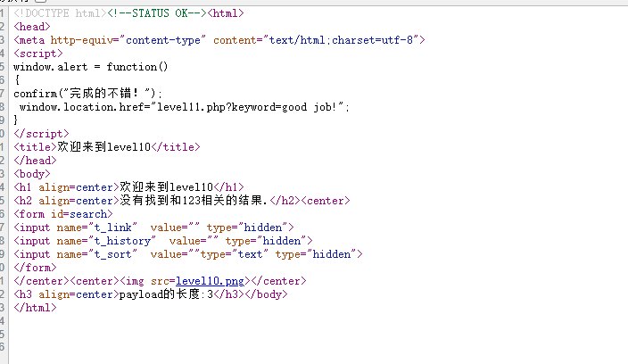Viewport: 628px width, 364px height.
Task: Click the "t_sort" input name value
Action: pos(112,254)
